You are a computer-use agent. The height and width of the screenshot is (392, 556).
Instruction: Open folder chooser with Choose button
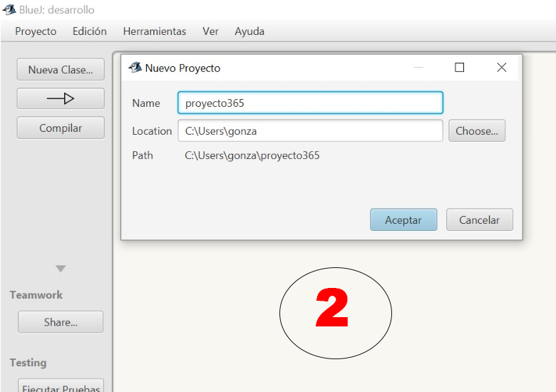(x=477, y=130)
